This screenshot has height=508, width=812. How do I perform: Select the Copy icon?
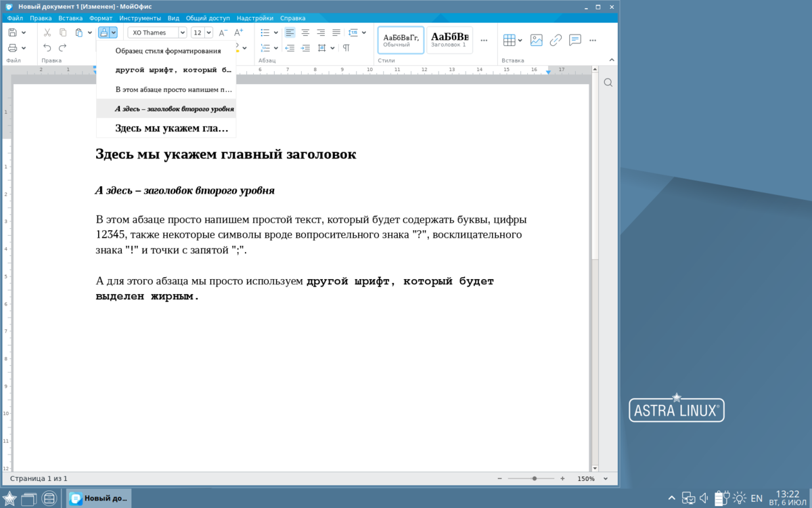(63, 32)
